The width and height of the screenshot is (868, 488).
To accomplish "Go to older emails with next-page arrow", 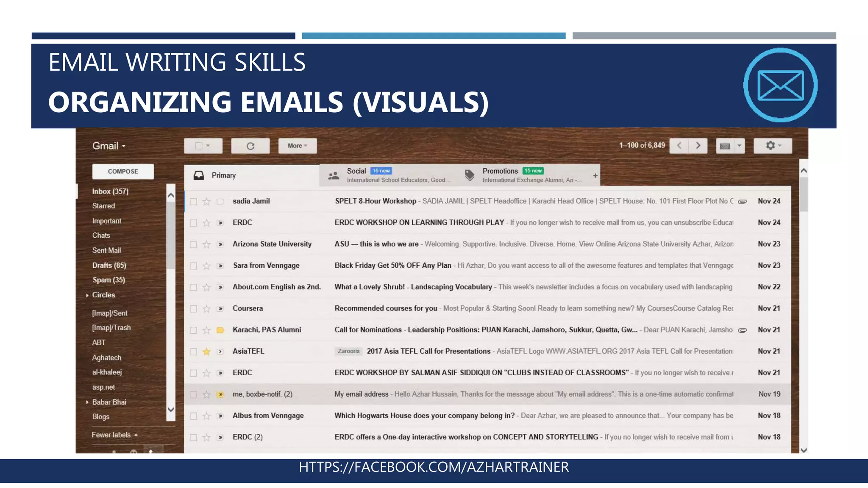I will coord(698,145).
